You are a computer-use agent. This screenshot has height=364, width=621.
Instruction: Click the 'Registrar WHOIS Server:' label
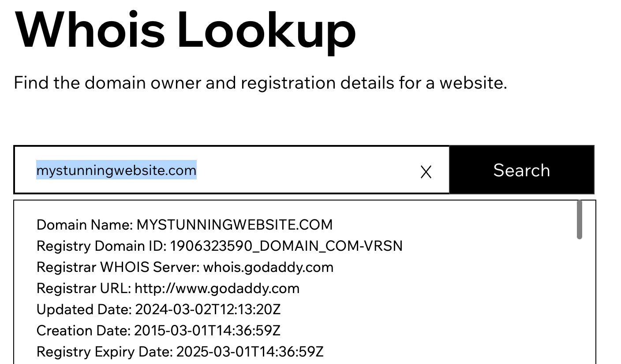pos(118,267)
